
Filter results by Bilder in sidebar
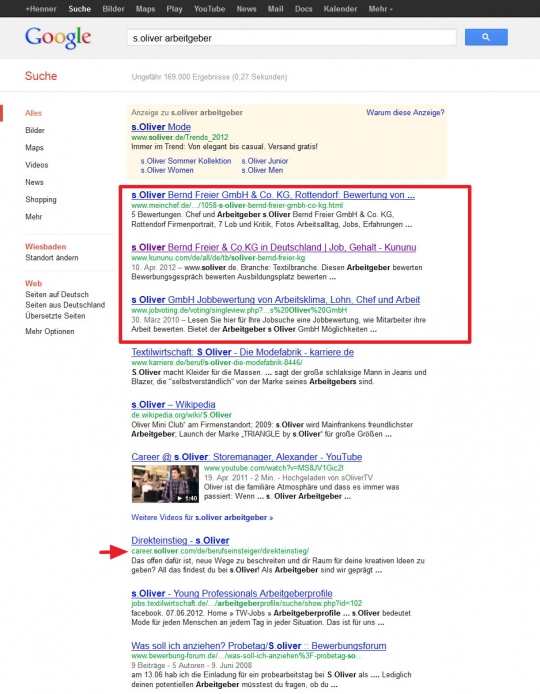[x=35, y=130]
